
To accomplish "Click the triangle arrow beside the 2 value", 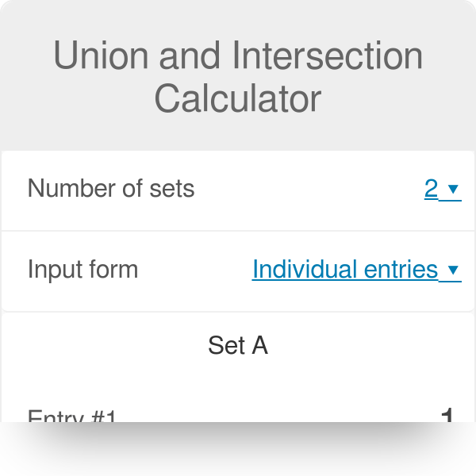I will click(x=453, y=190).
